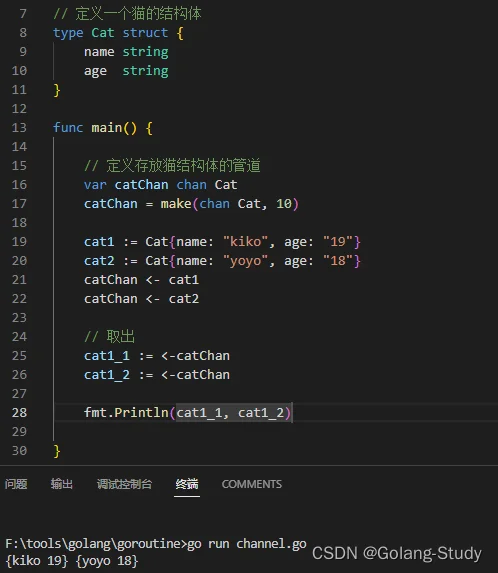The image size is (498, 573).
Task: Click line number 30 in the gutter
Action: click(19, 451)
